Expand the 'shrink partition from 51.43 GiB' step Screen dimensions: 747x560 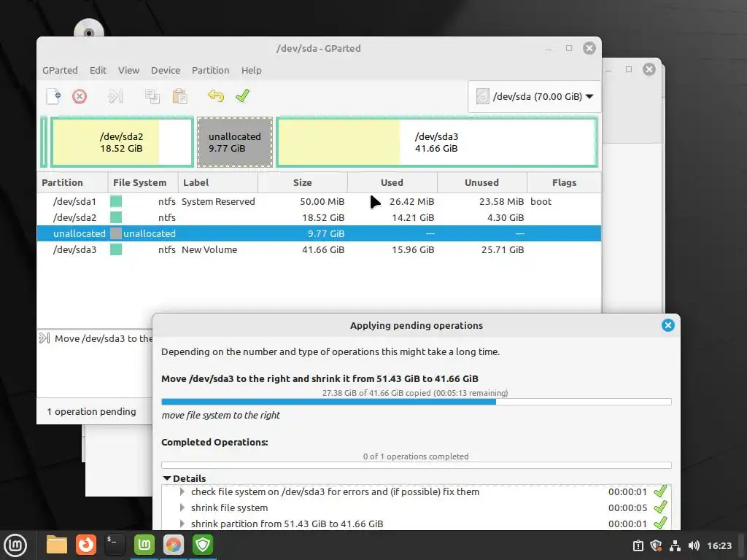(182, 524)
